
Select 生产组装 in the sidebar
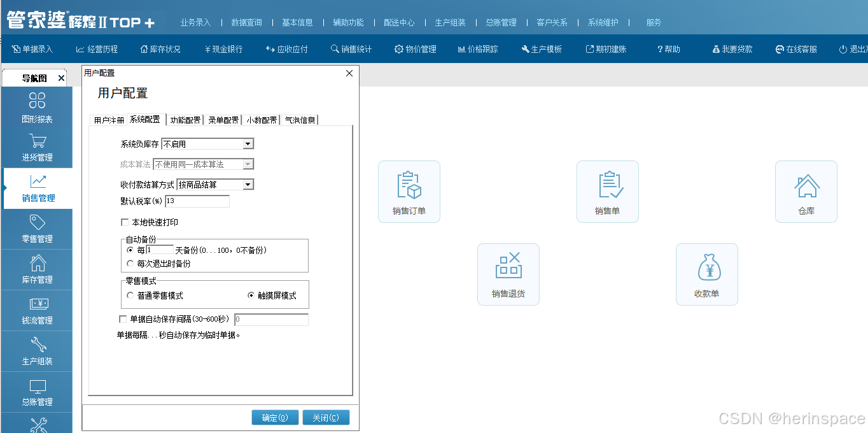(x=38, y=351)
